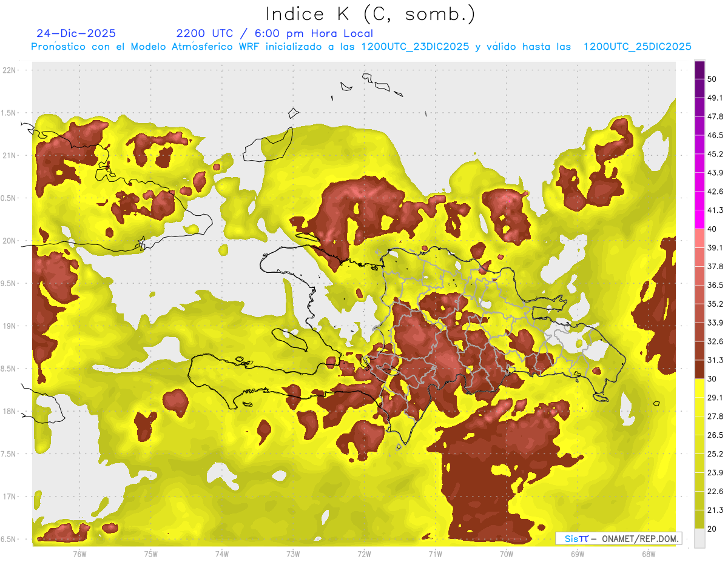Image resolution: width=728 pixels, height=562 pixels.
Task: Click the colorbar value '37.8'
Action: pos(715,266)
